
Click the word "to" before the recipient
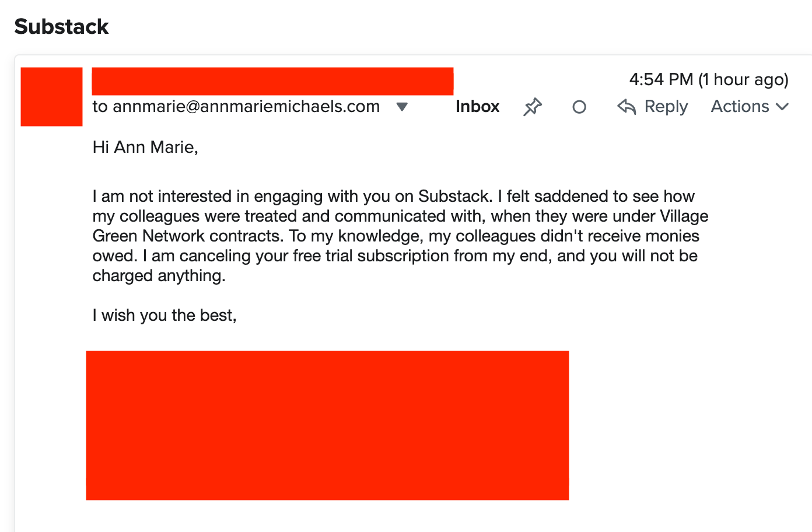[x=100, y=107]
